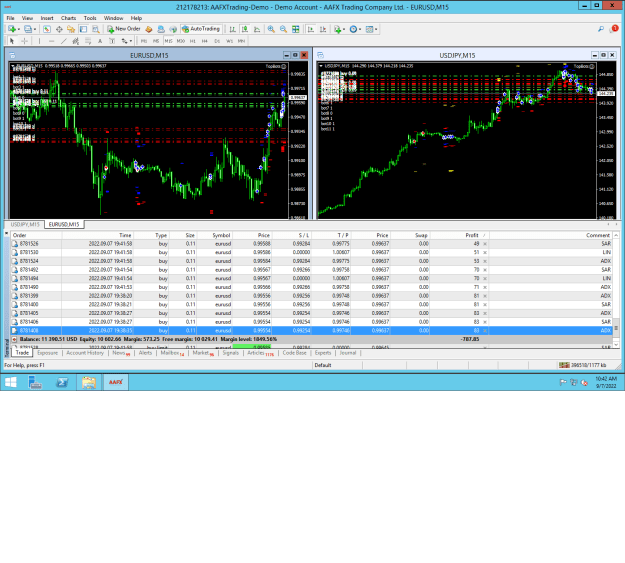
Task: Switch chart to bar chart
Action: click(x=232, y=29)
